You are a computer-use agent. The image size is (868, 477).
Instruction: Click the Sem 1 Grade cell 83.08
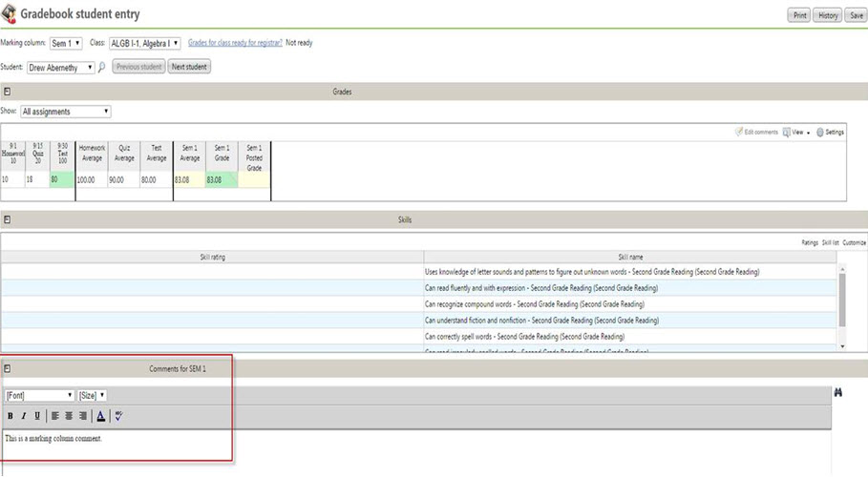click(222, 180)
